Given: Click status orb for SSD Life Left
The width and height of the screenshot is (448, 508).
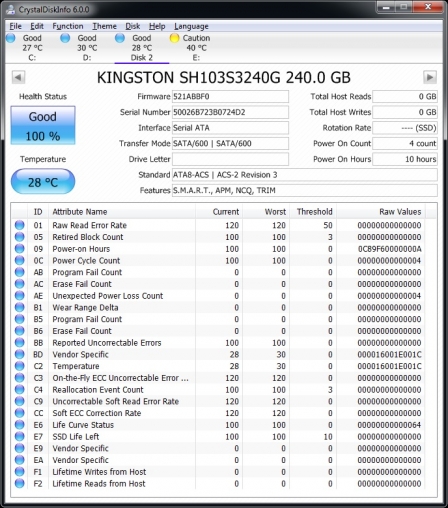Looking at the screenshot, I should pos(20,436).
